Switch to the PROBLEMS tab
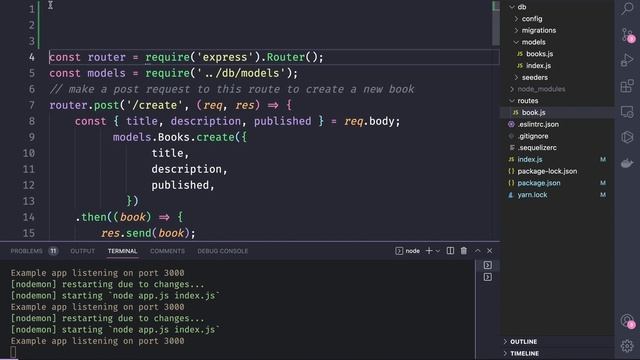Screen dimensions: 640x360 point(27,251)
